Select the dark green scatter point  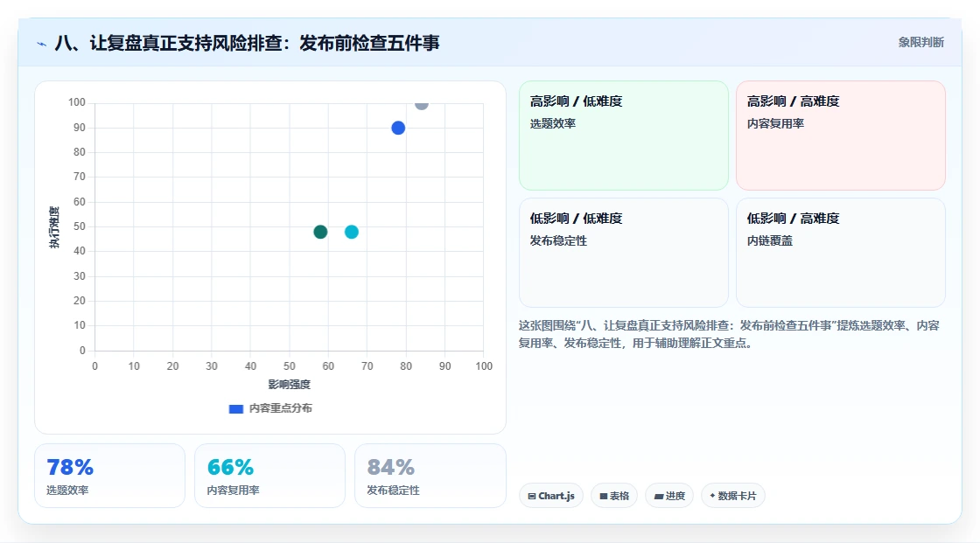pos(320,232)
